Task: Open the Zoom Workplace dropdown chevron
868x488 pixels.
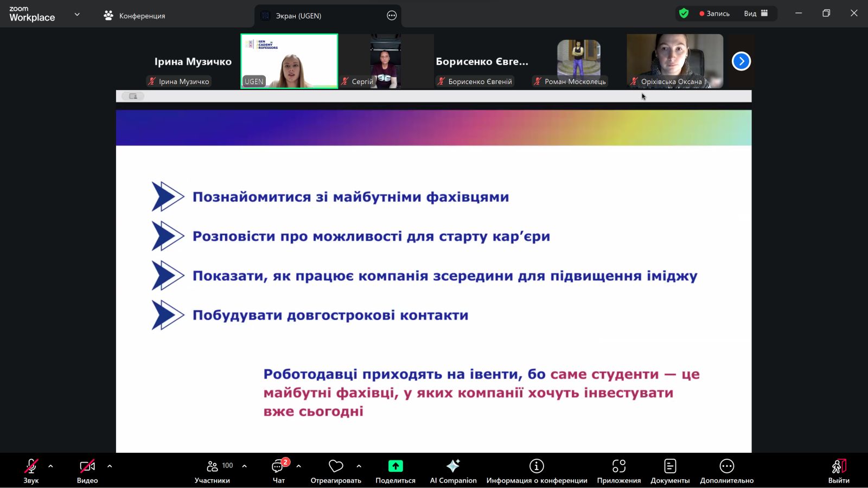Action: tap(77, 15)
